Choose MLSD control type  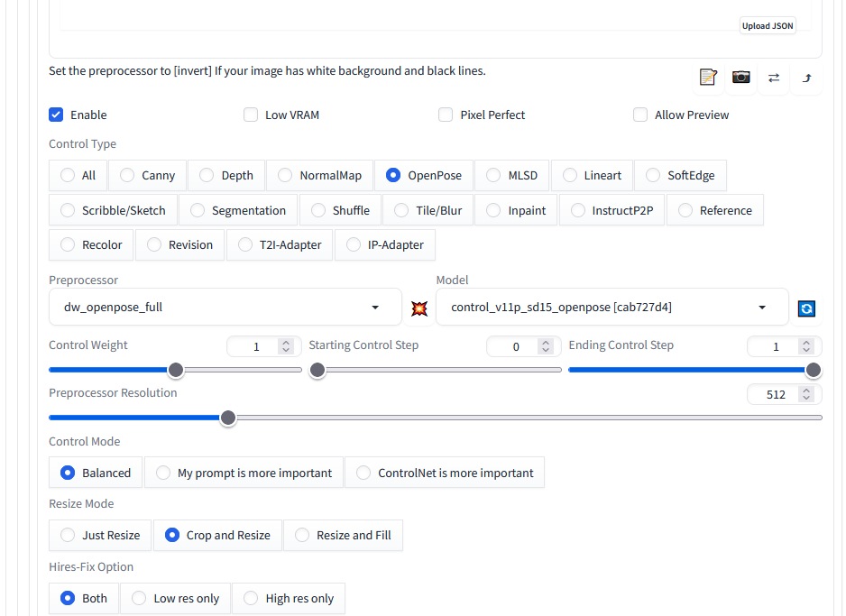tap(511, 175)
